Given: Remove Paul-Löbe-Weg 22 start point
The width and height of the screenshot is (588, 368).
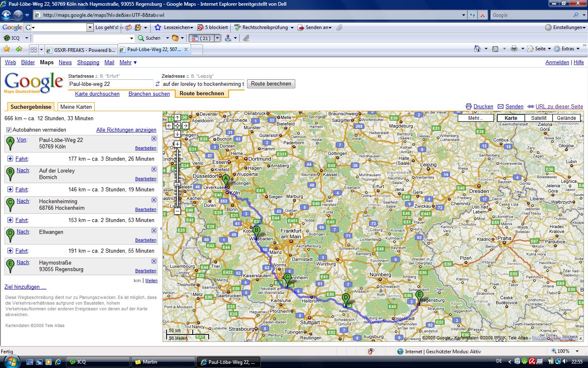Looking at the screenshot, I should click(154, 139).
